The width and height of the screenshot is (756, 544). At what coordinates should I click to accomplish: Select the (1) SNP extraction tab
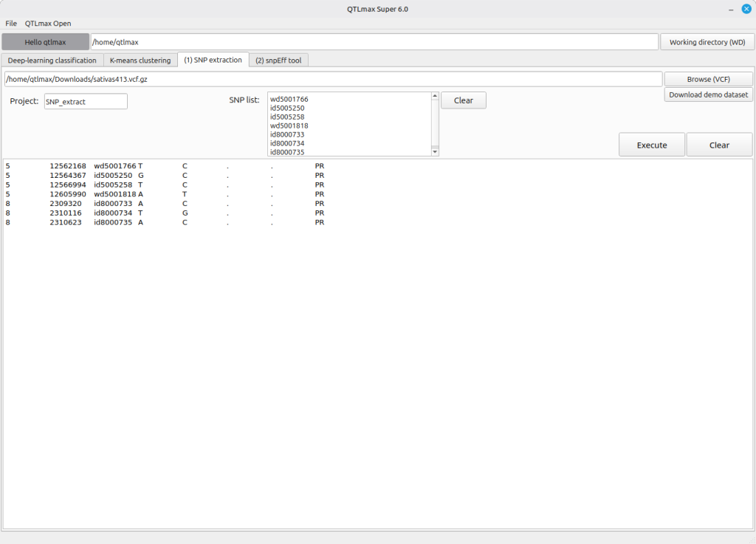(x=213, y=60)
